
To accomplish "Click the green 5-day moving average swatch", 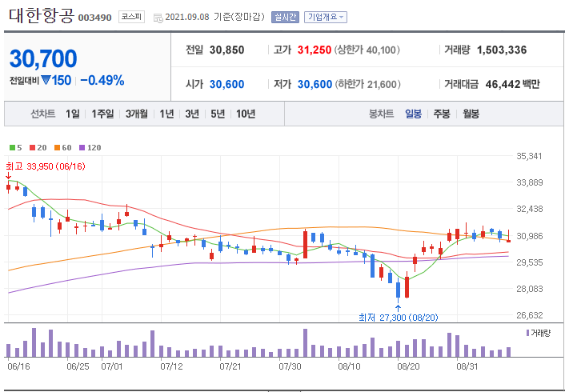I will tap(12, 148).
